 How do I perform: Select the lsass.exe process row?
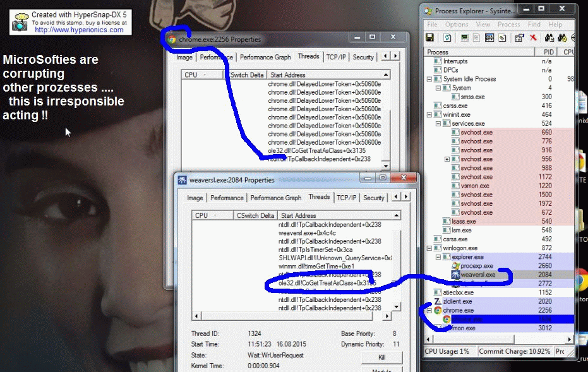(500, 222)
